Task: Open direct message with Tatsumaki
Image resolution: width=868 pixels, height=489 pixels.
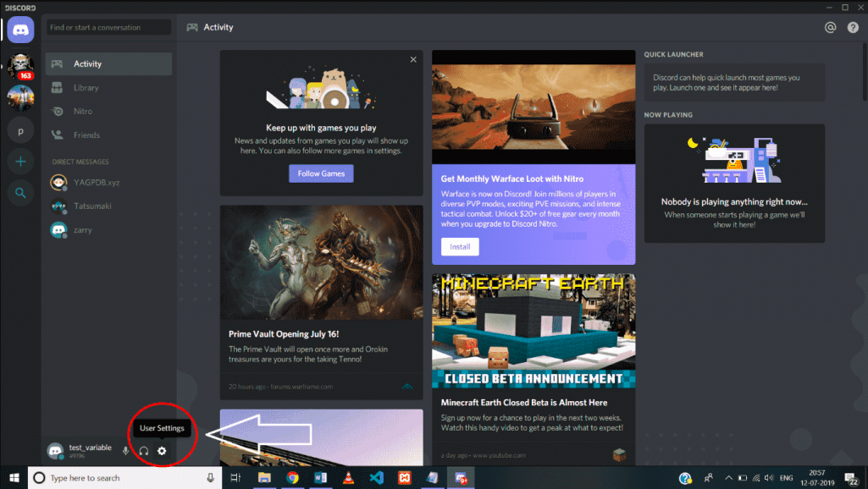Action: click(x=108, y=206)
